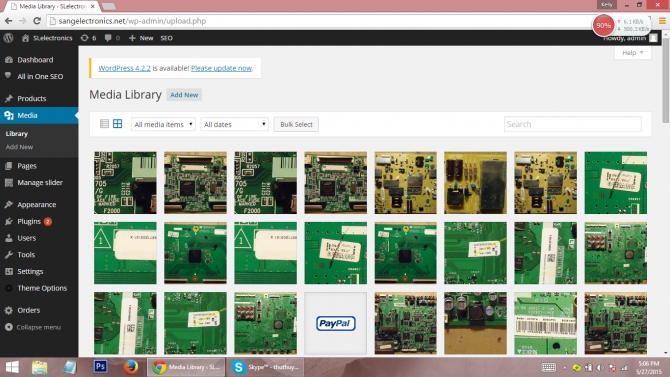Switch to list view icon
The height and width of the screenshot is (377, 670).
[x=104, y=124]
